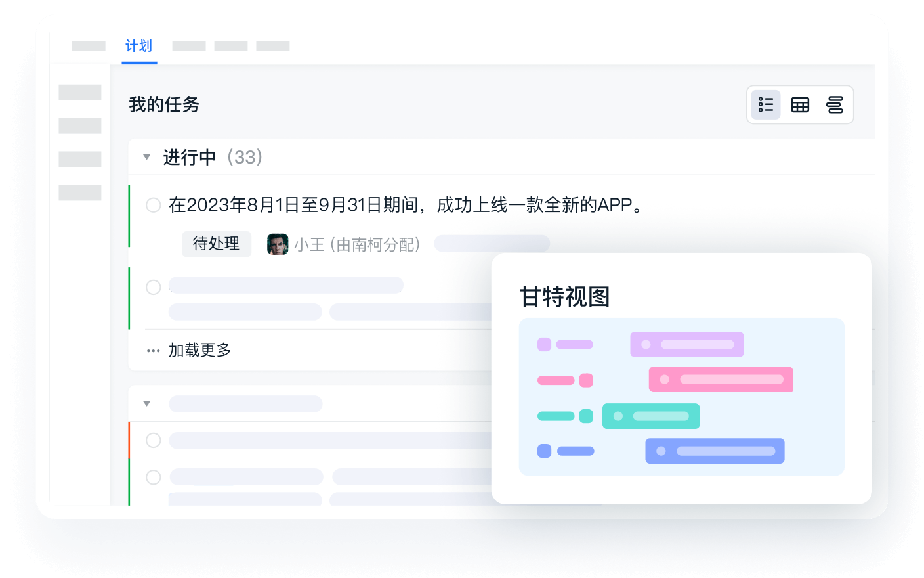Switch to table view icon
Screen dimensions: 924x578
pyautogui.click(x=800, y=104)
